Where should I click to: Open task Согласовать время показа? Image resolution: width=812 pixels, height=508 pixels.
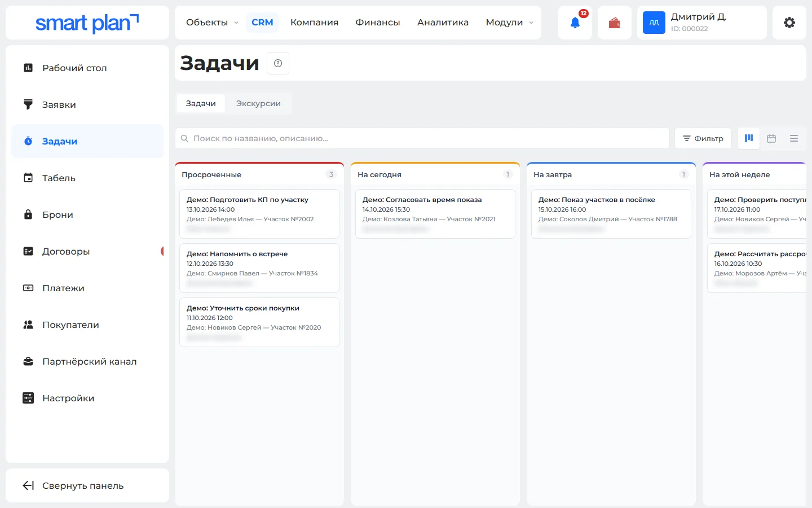(x=435, y=213)
